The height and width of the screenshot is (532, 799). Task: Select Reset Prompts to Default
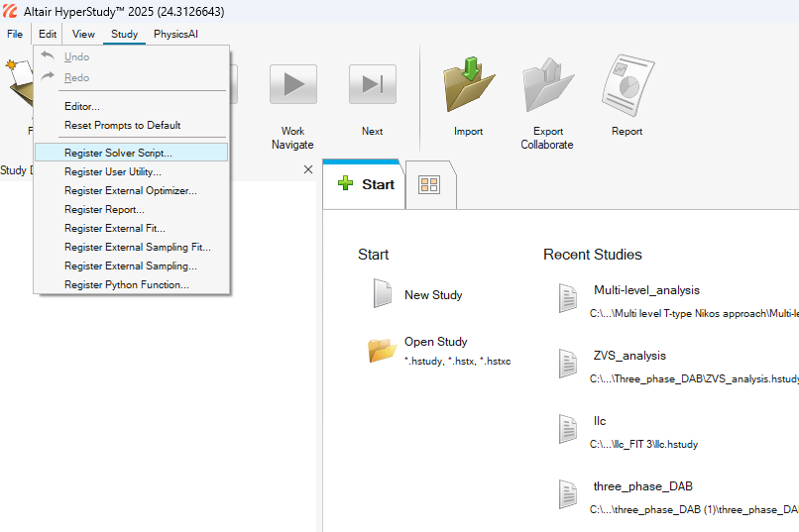(x=132, y=125)
